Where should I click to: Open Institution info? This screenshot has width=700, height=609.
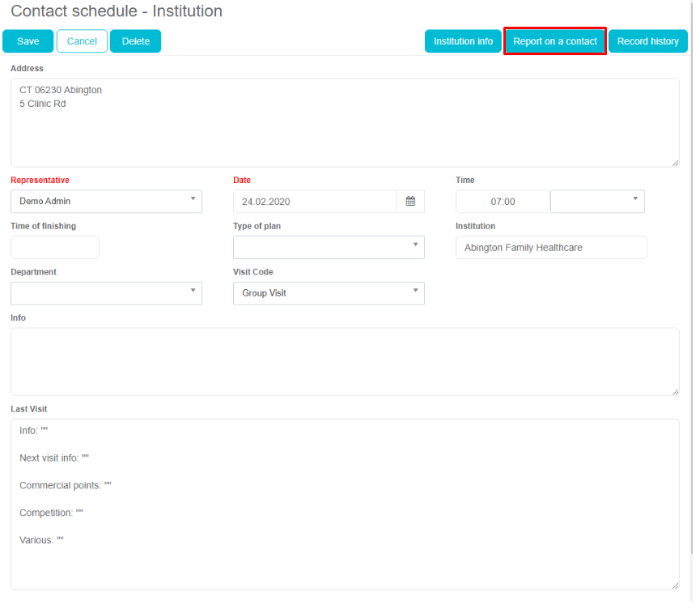click(463, 41)
